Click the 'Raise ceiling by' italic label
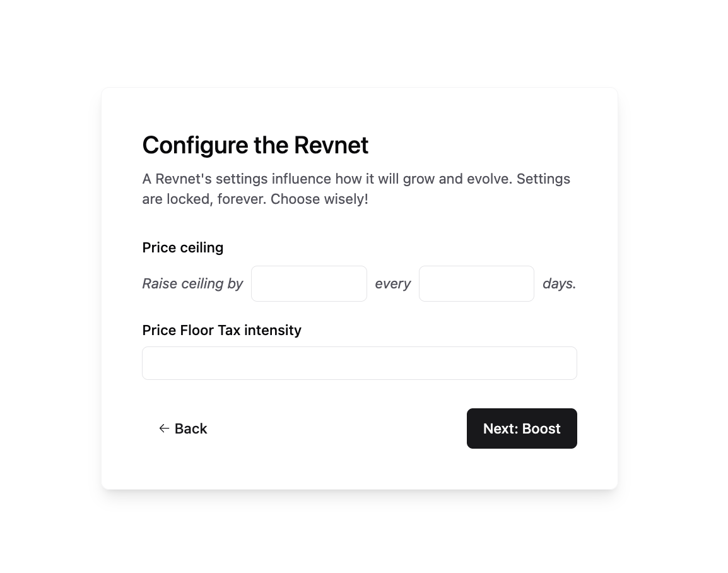 [x=192, y=283]
